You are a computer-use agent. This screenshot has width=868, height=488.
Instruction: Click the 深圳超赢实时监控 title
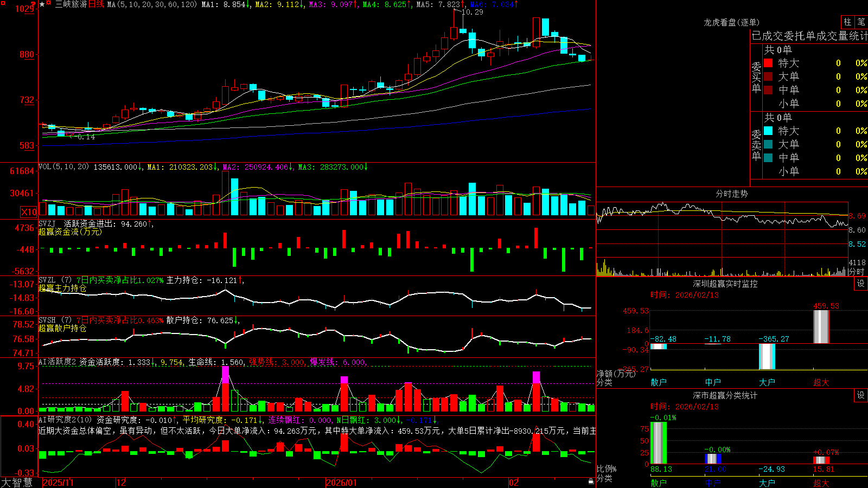pos(725,284)
